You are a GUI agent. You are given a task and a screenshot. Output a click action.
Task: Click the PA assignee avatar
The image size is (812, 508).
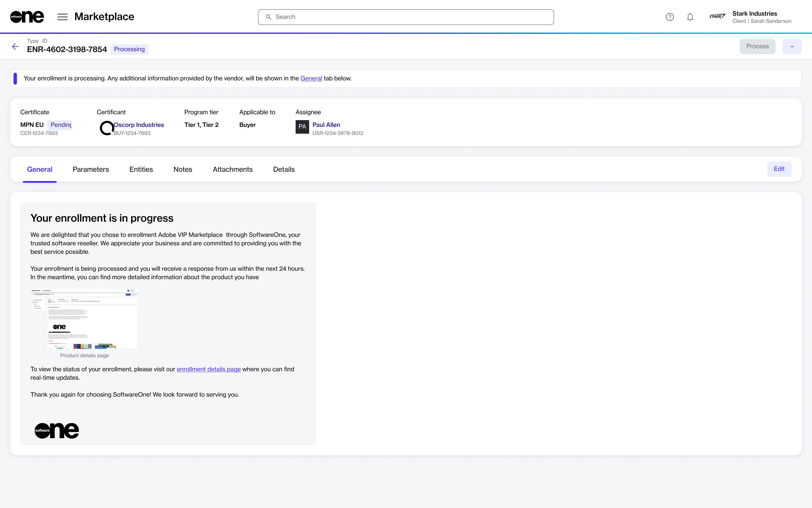[x=302, y=127]
